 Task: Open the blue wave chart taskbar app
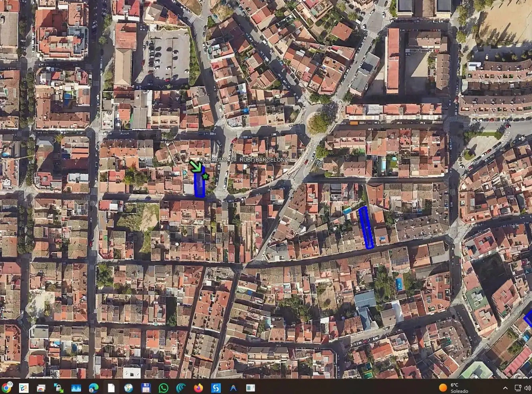coord(76,388)
